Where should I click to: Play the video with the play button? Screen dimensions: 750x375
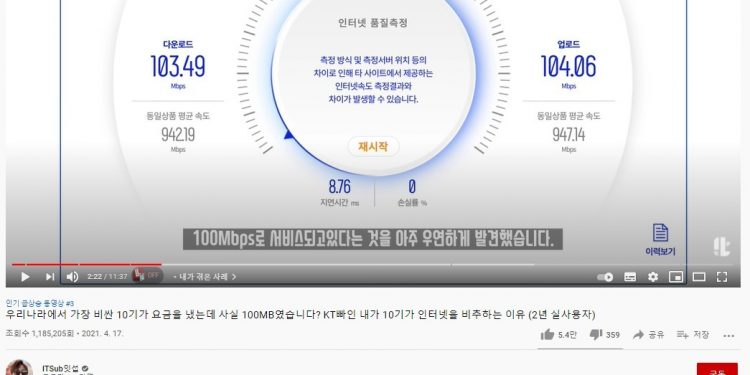pyautogui.click(x=25, y=276)
